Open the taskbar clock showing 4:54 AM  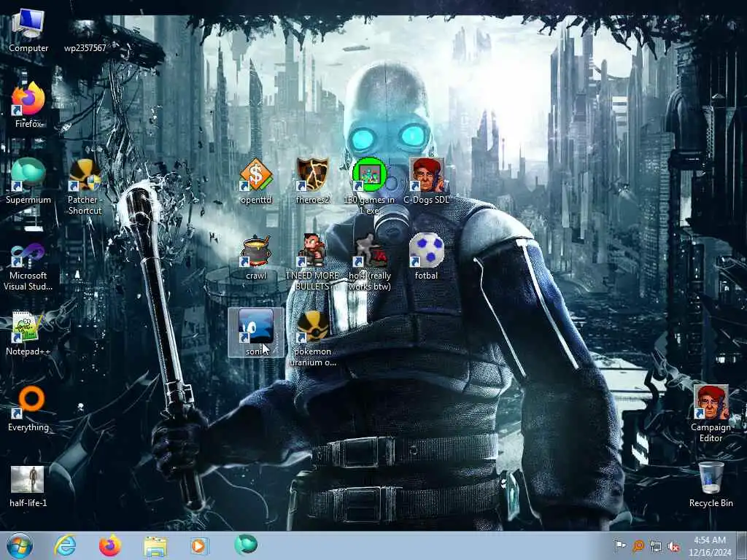pos(709,546)
